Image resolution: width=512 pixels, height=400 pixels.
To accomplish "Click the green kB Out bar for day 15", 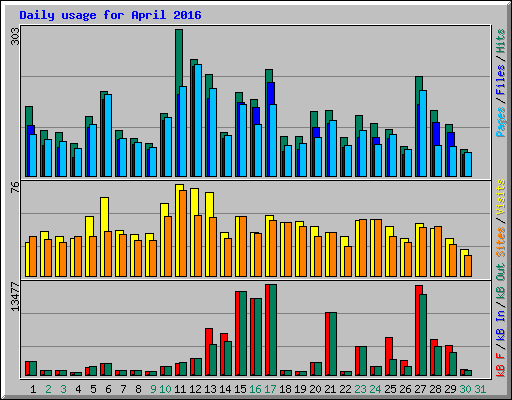I will click(x=243, y=333).
